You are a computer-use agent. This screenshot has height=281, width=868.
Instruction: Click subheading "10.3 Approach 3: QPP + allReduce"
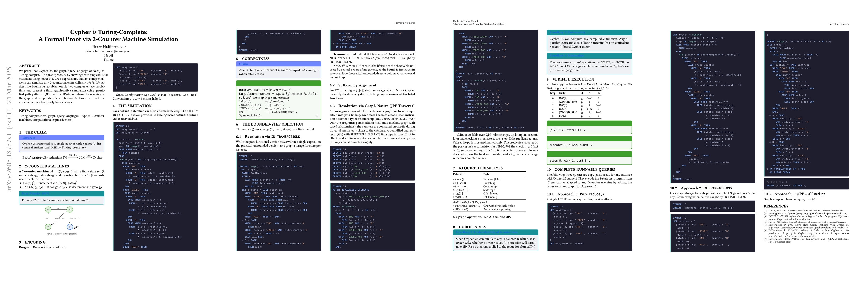tap(794, 194)
